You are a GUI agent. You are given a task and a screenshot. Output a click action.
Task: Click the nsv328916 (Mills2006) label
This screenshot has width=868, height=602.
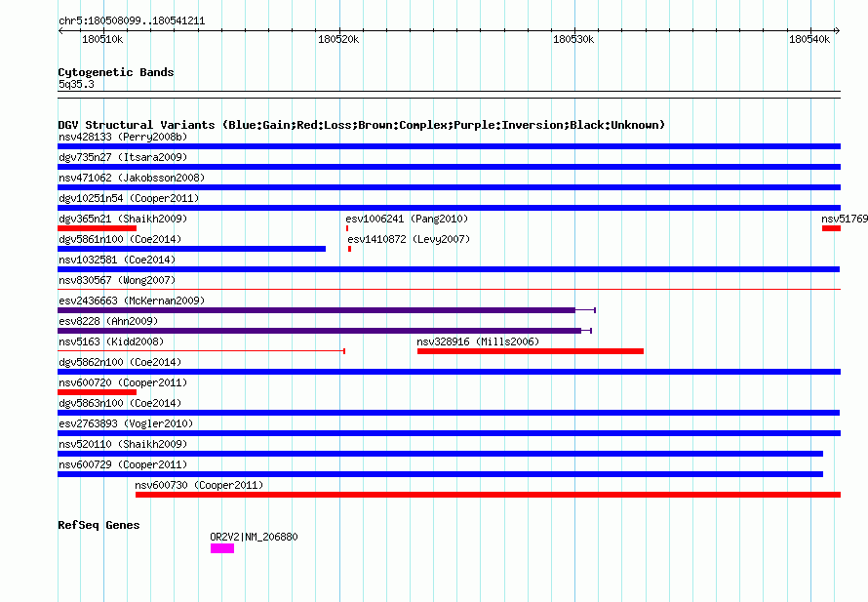coord(478,341)
